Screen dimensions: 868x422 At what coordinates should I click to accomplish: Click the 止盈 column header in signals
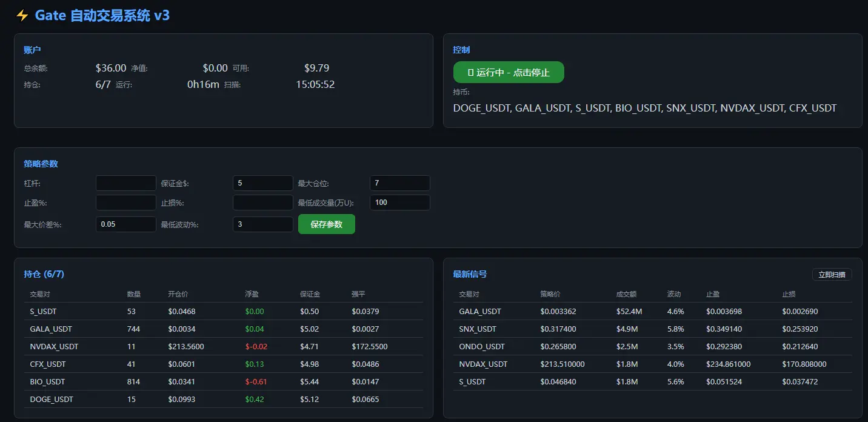point(713,294)
